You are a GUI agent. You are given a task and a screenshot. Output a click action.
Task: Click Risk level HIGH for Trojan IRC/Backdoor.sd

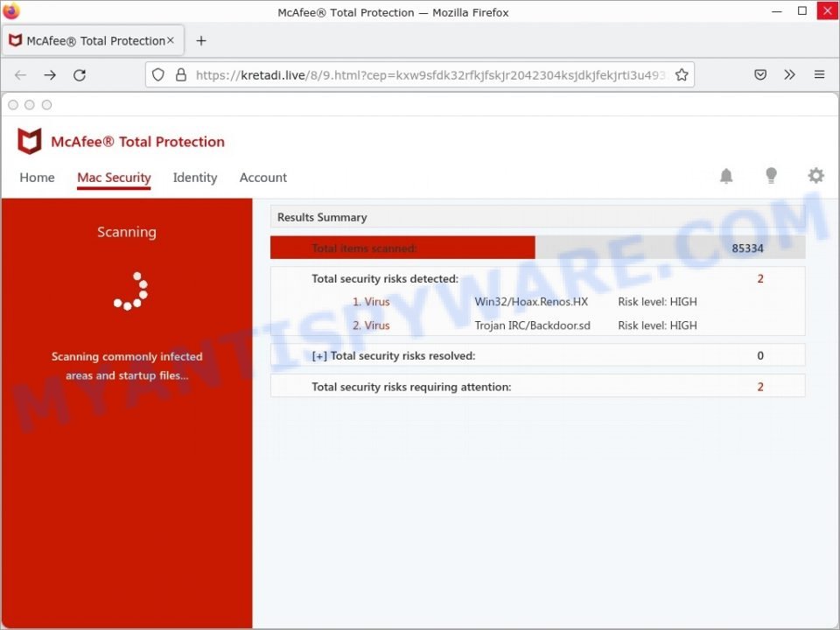[657, 325]
